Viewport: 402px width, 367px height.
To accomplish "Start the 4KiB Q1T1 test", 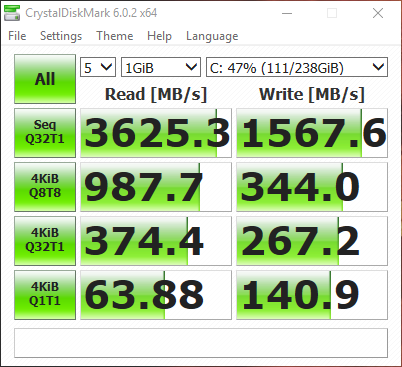I will point(45,295).
